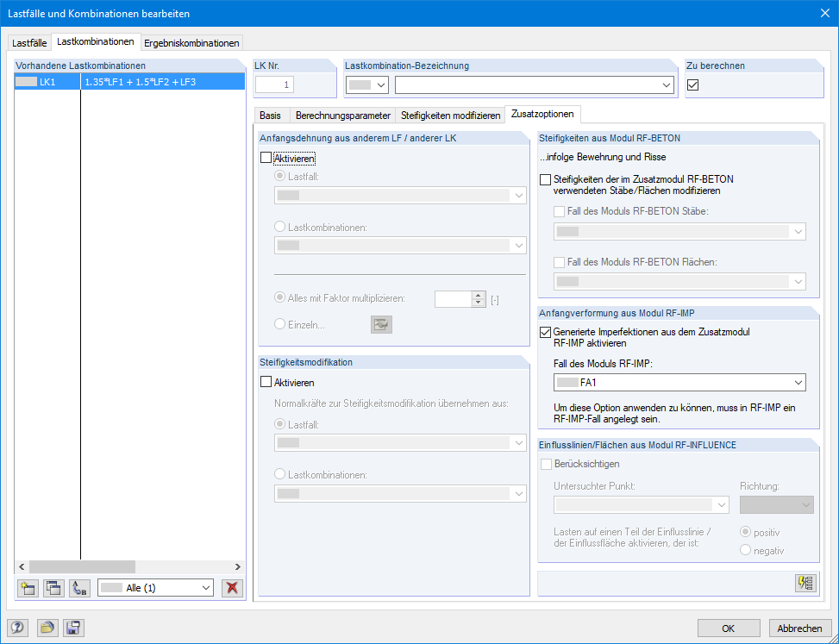Click the list scrollbar left arrow
Image resolution: width=839 pixels, height=644 pixels.
click(x=22, y=567)
